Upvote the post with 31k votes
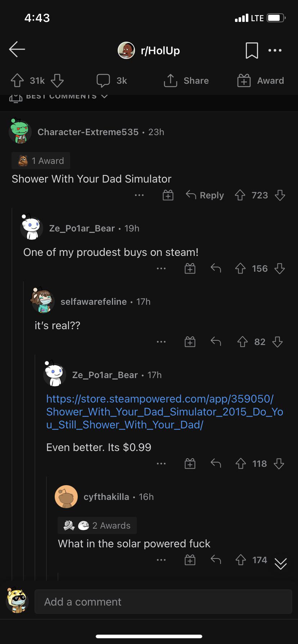Viewport: 298px width, 644px height. click(17, 80)
